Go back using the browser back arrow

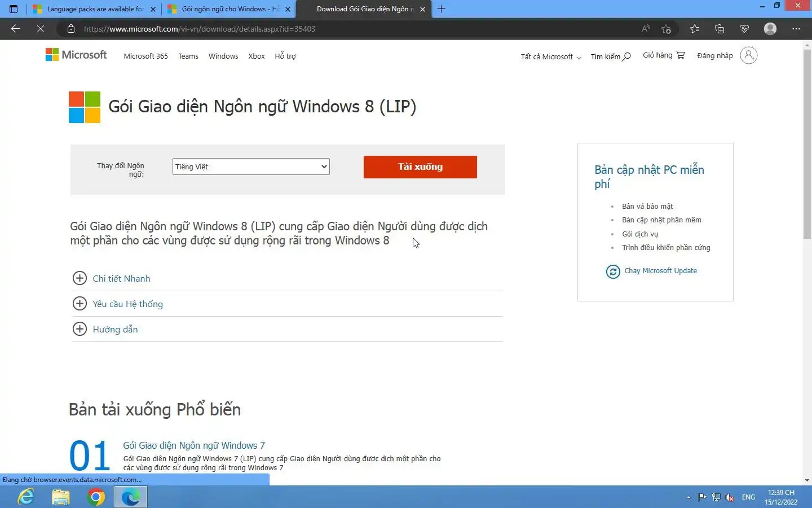(16, 29)
